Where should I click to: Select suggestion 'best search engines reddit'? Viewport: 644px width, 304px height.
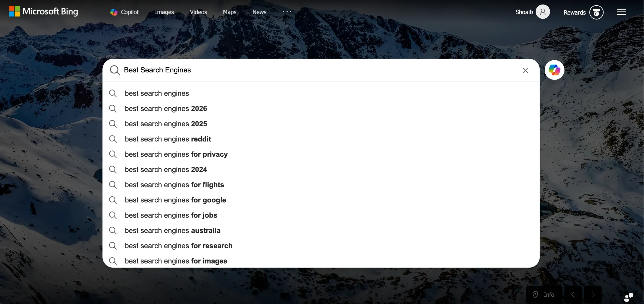(x=168, y=139)
